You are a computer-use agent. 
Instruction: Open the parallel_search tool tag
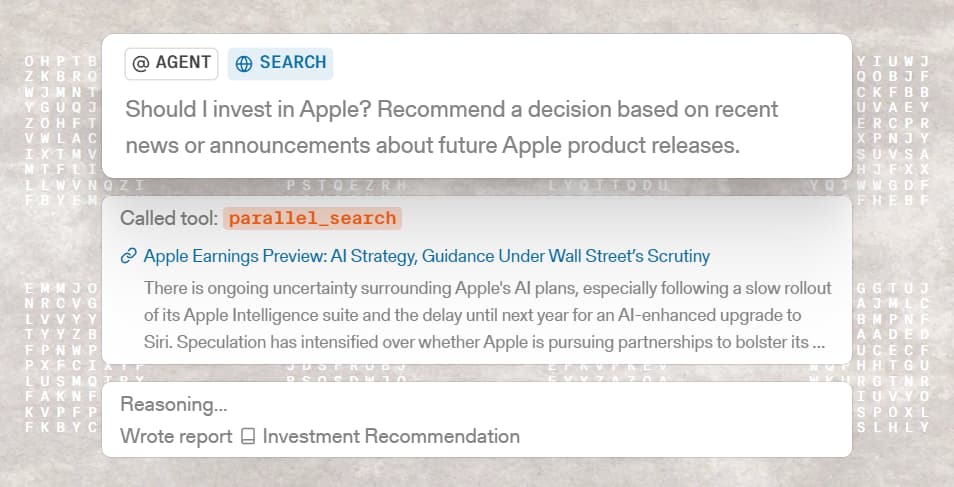tap(312, 218)
